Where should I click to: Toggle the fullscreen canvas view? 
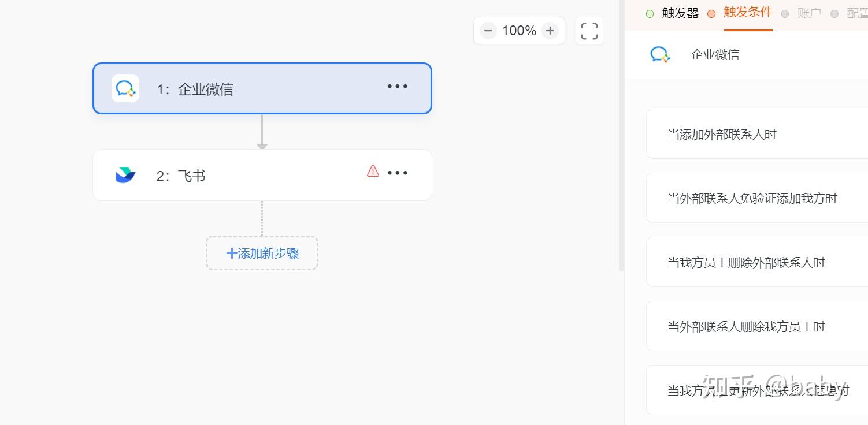(x=589, y=31)
